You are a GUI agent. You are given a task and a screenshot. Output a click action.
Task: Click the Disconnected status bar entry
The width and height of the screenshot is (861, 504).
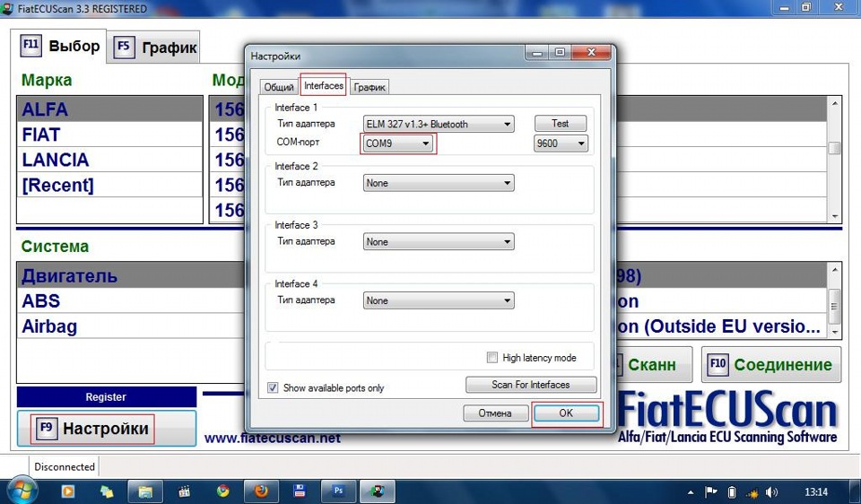tap(65, 466)
